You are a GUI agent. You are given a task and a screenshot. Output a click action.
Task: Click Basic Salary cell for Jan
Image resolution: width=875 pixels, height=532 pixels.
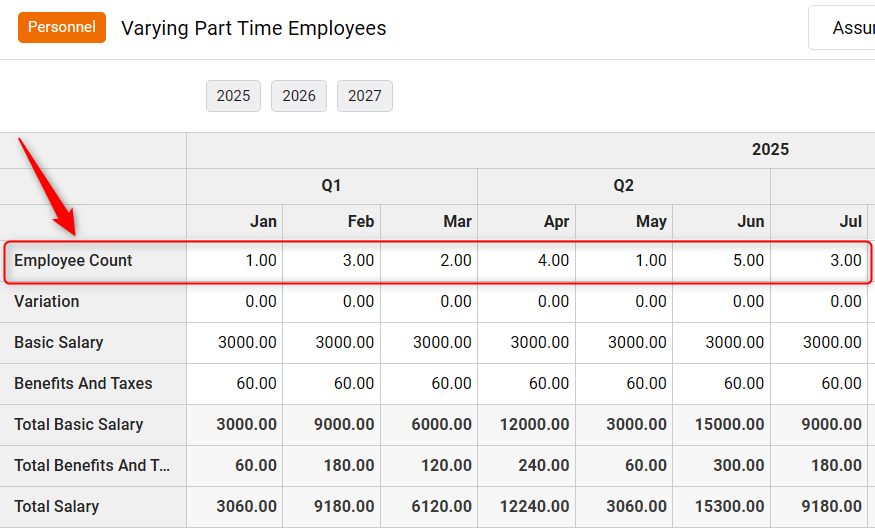[235, 343]
